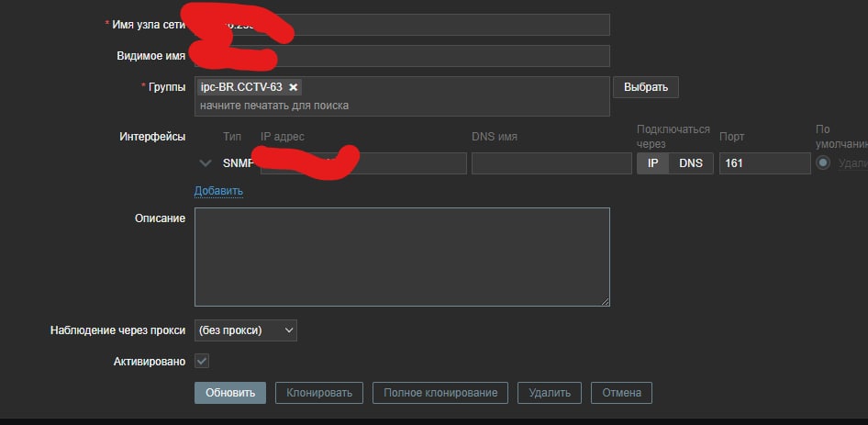Click the Клонировать button

(x=319, y=393)
